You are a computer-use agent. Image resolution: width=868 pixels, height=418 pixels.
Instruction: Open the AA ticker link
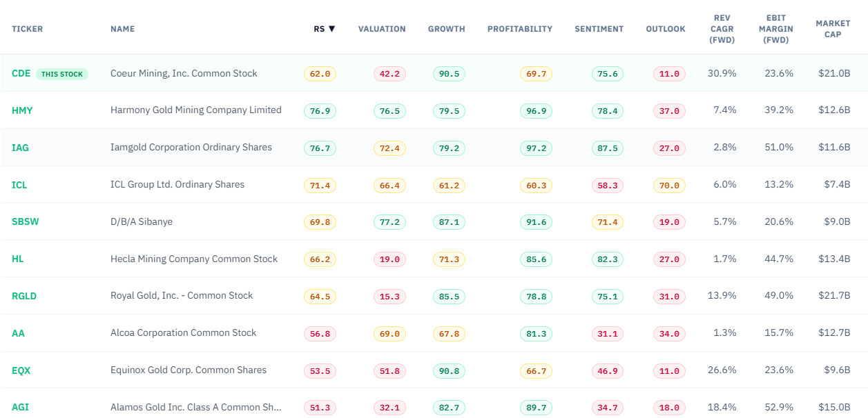click(x=18, y=333)
